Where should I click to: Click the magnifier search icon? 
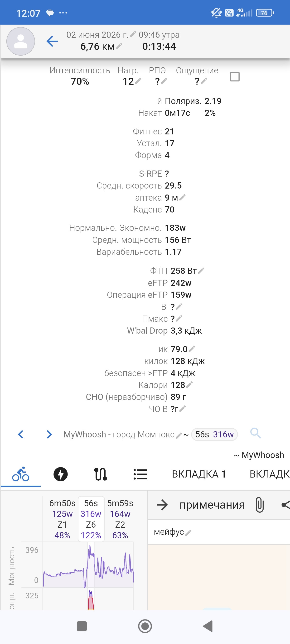click(x=256, y=433)
